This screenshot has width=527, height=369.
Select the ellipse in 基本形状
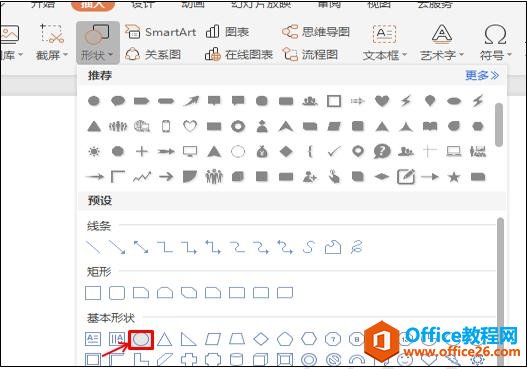pos(141,339)
